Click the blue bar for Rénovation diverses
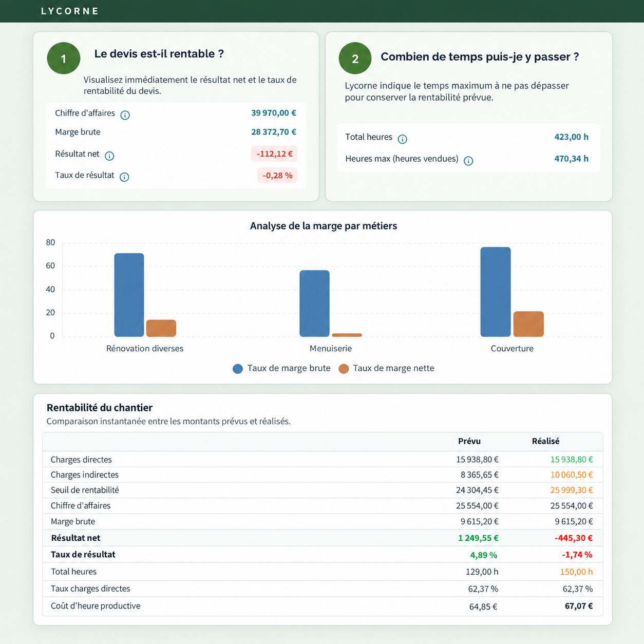 (129, 295)
